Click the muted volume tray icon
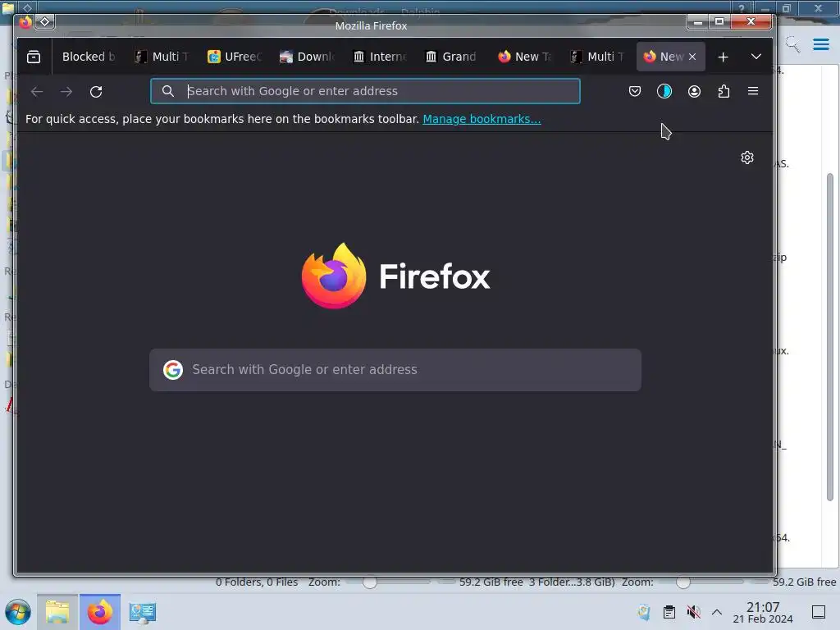The height and width of the screenshot is (630, 840). click(693, 612)
